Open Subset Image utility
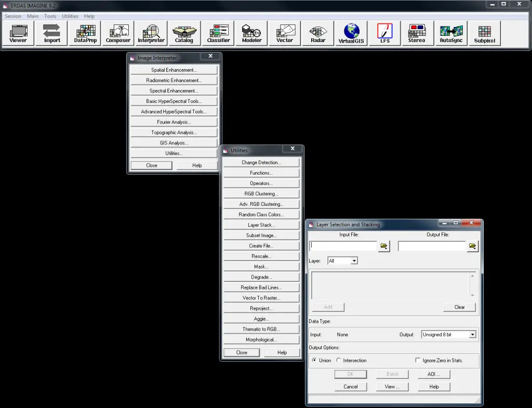 click(x=261, y=235)
